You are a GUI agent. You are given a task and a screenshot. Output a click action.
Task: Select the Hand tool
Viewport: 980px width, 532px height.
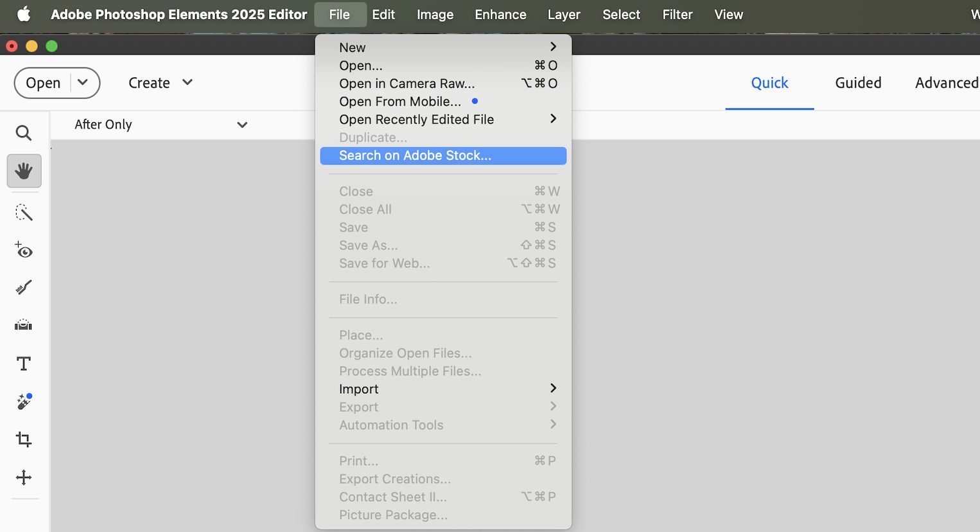coord(24,171)
